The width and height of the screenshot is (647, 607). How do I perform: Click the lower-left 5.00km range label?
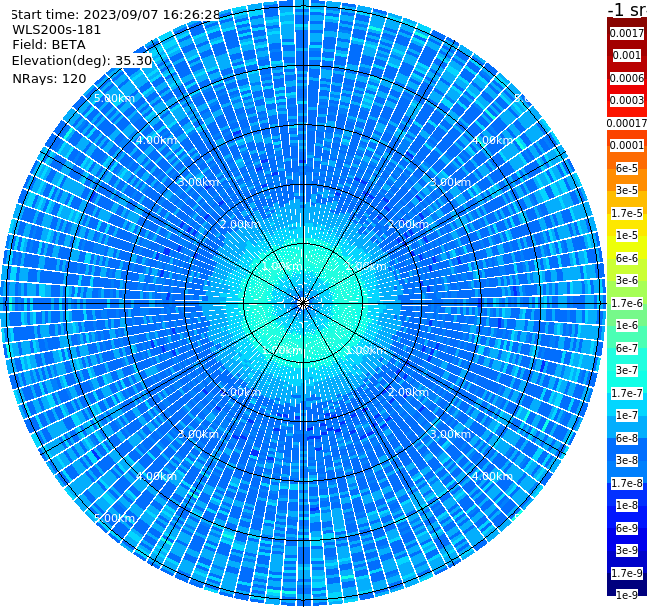coord(114,518)
